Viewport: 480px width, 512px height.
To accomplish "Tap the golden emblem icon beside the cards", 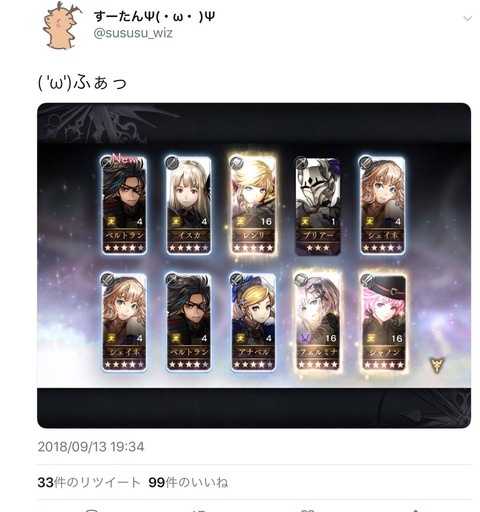I will [x=437, y=364].
